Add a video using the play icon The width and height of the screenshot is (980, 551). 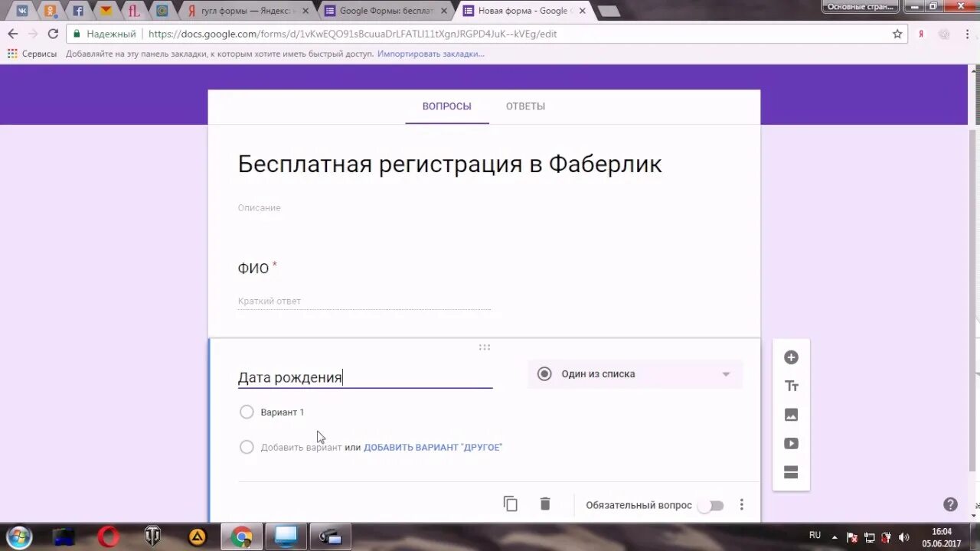(791, 444)
